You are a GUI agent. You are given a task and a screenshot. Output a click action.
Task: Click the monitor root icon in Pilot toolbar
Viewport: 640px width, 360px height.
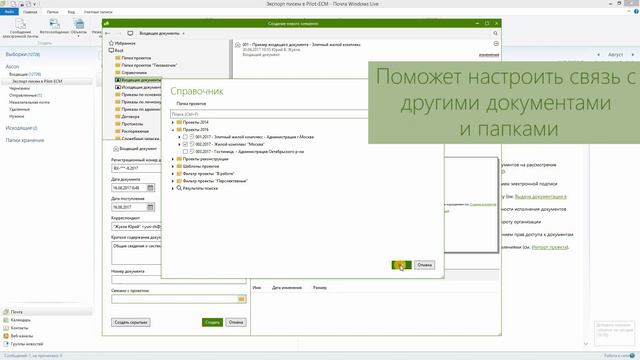coord(130,33)
